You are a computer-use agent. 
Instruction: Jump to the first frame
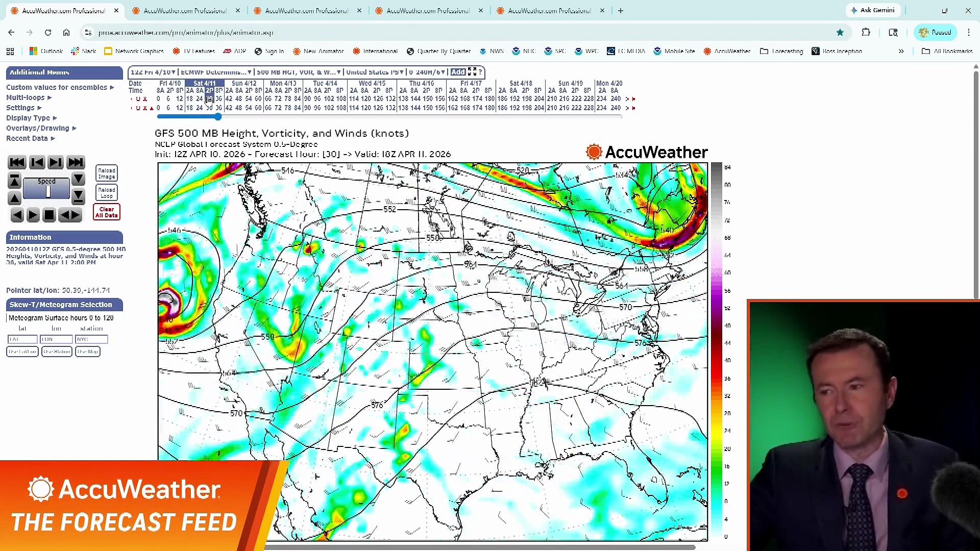pyautogui.click(x=17, y=163)
